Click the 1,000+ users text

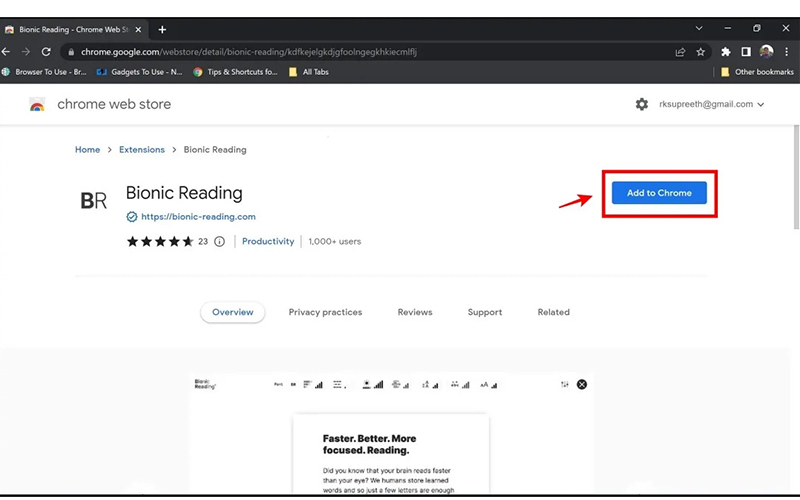(335, 241)
